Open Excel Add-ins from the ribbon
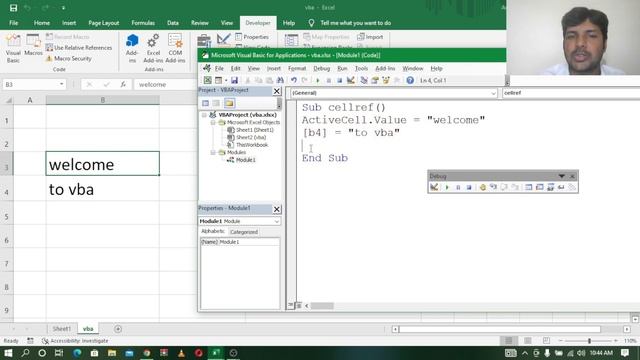 click(153, 48)
